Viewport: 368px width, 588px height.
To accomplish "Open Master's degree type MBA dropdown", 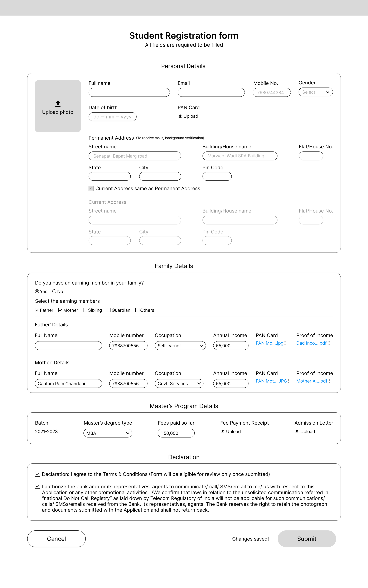I will point(108,433).
